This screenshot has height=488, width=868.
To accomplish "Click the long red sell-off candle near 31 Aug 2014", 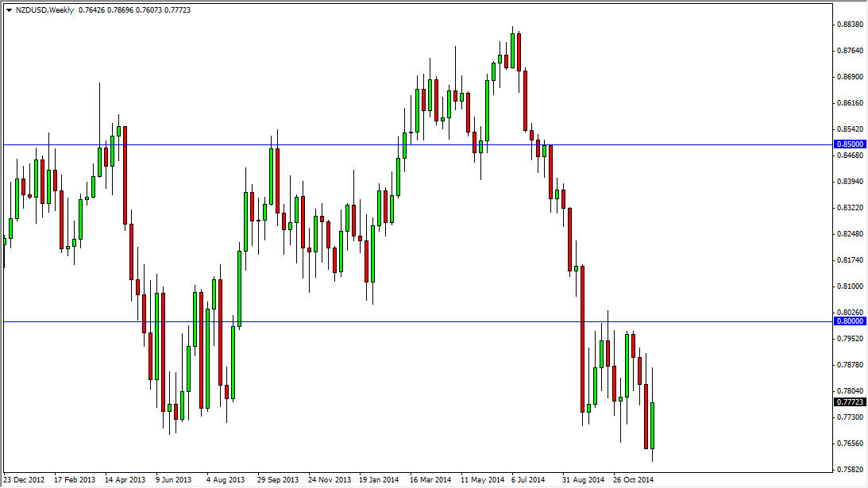I will tap(582, 333).
